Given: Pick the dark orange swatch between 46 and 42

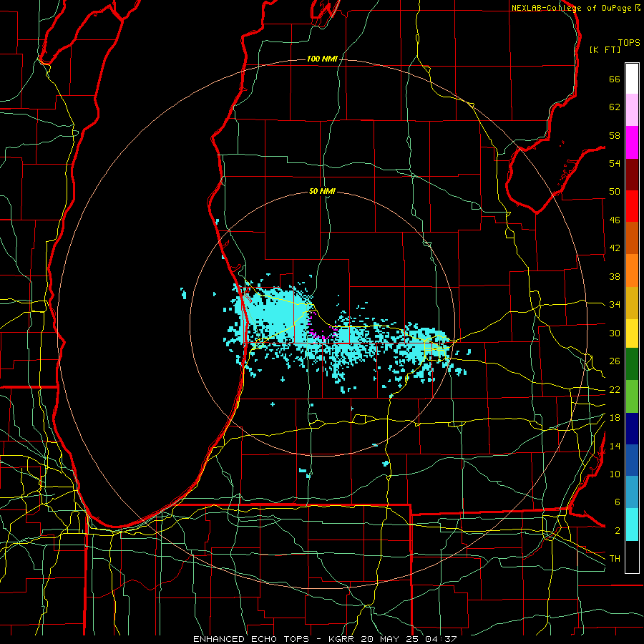Looking at the screenshot, I should [632, 238].
